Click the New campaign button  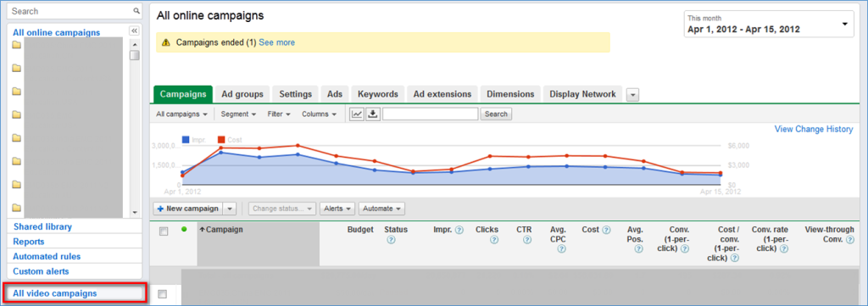188,209
